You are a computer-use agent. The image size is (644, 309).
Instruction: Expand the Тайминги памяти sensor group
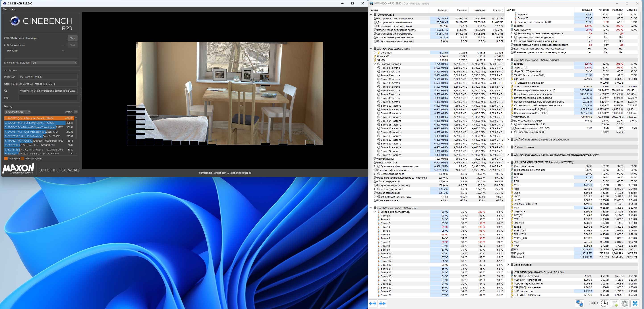508,147
